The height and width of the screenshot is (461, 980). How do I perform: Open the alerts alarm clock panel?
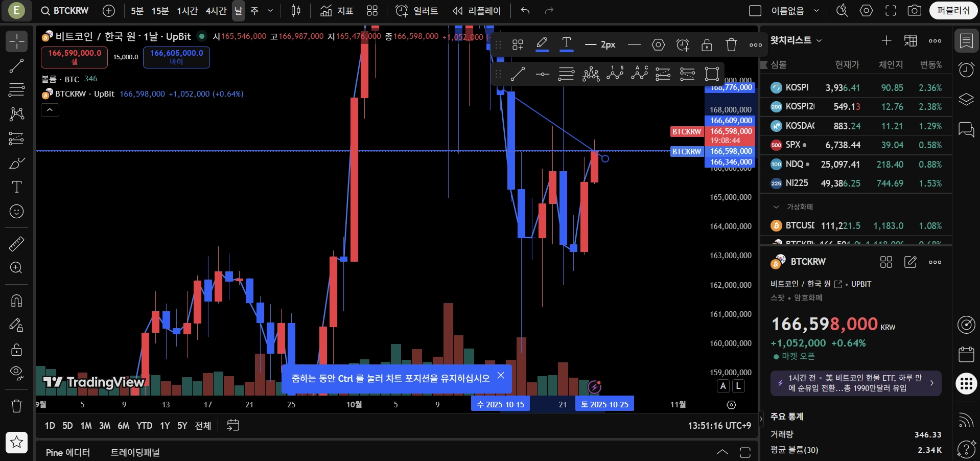click(966, 70)
